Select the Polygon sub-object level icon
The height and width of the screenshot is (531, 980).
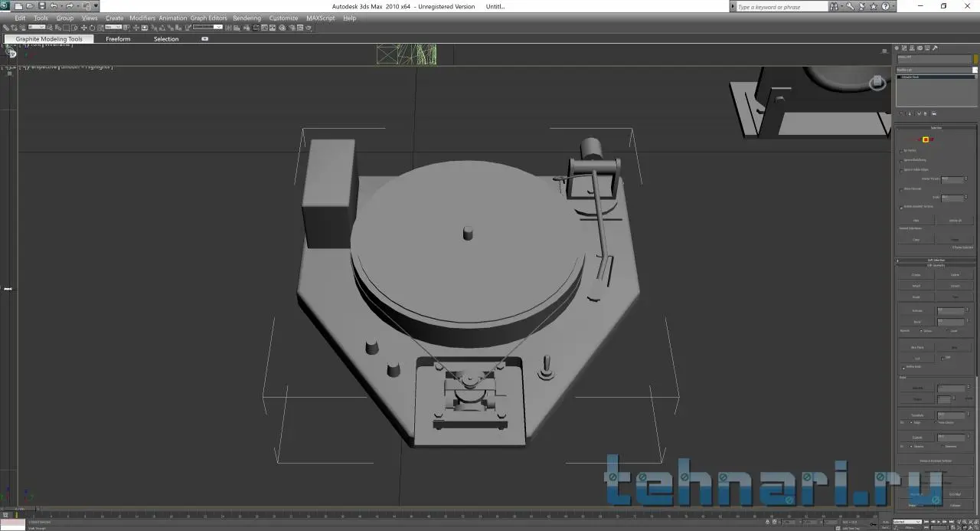926,139
